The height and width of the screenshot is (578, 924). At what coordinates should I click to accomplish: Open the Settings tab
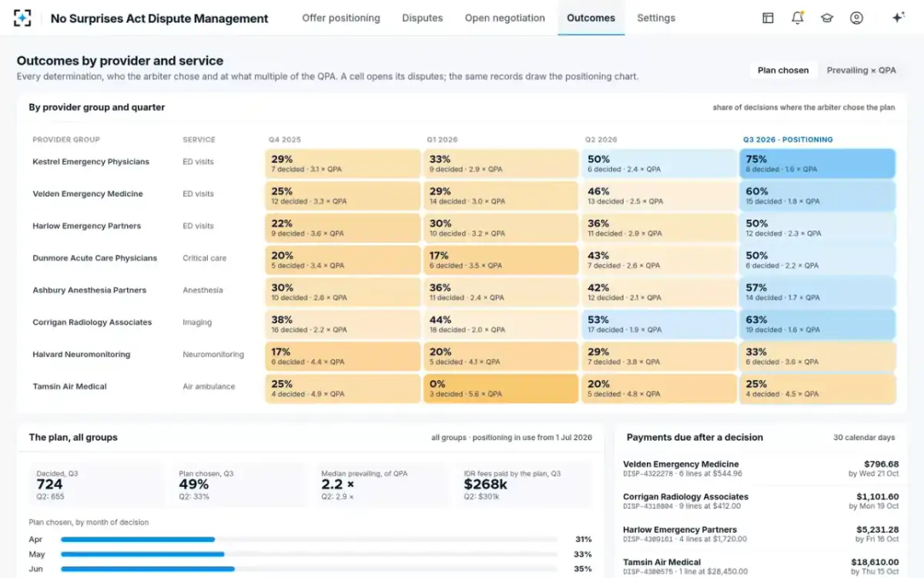[x=656, y=18]
